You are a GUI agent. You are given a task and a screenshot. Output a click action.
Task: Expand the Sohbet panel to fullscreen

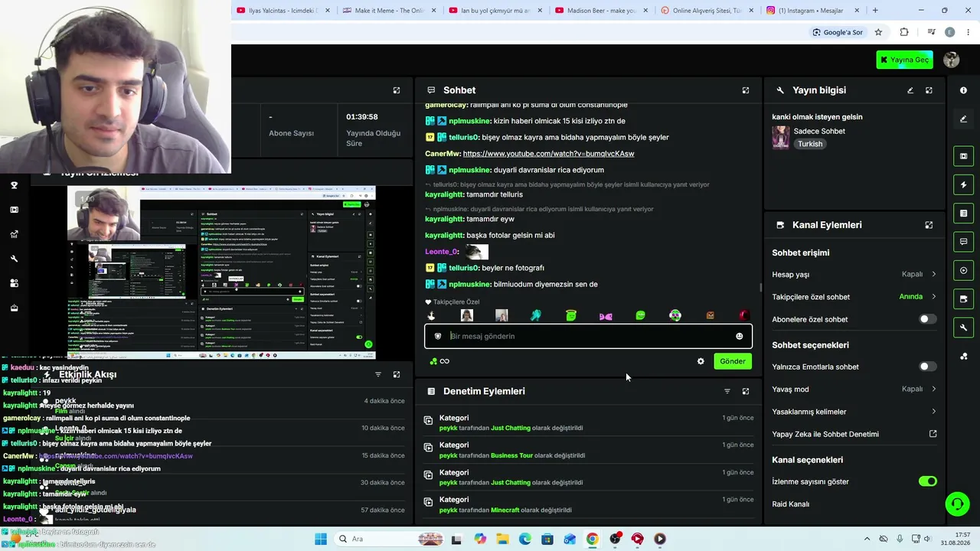(x=746, y=90)
